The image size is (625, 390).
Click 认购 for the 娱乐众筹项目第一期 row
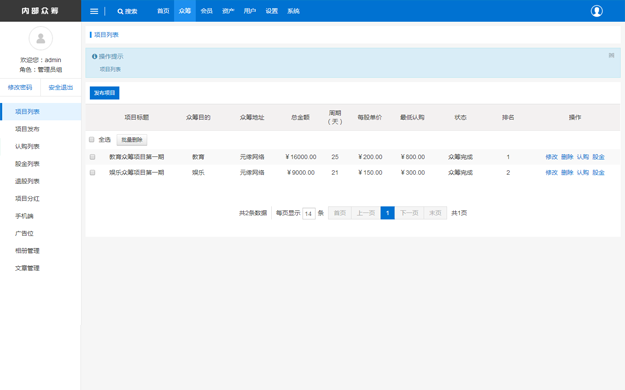(583, 173)
